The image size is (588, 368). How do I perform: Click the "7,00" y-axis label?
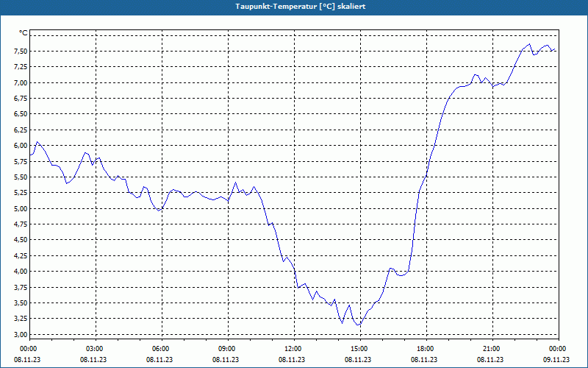coord(21,83)
